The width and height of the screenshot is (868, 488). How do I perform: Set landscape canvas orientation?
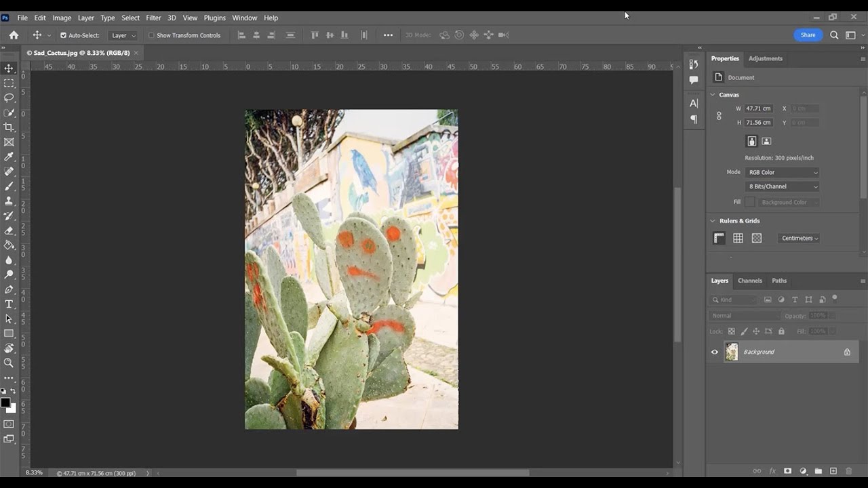[766, 141]
